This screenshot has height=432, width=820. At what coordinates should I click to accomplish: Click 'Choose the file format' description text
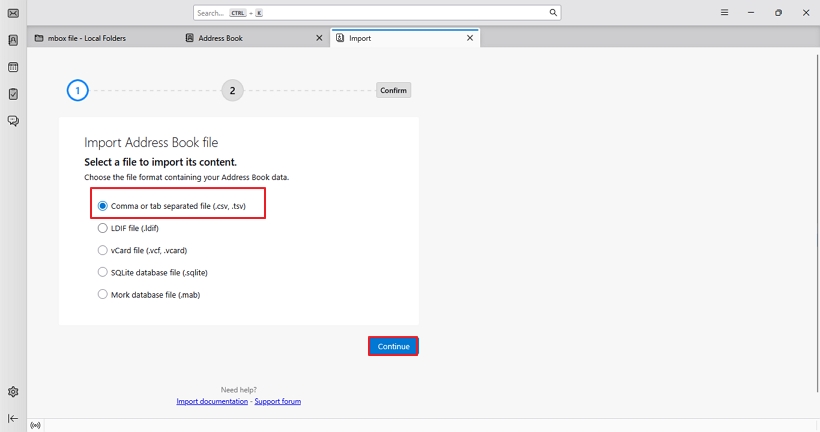pyautogui.click(x=187, y=177)
